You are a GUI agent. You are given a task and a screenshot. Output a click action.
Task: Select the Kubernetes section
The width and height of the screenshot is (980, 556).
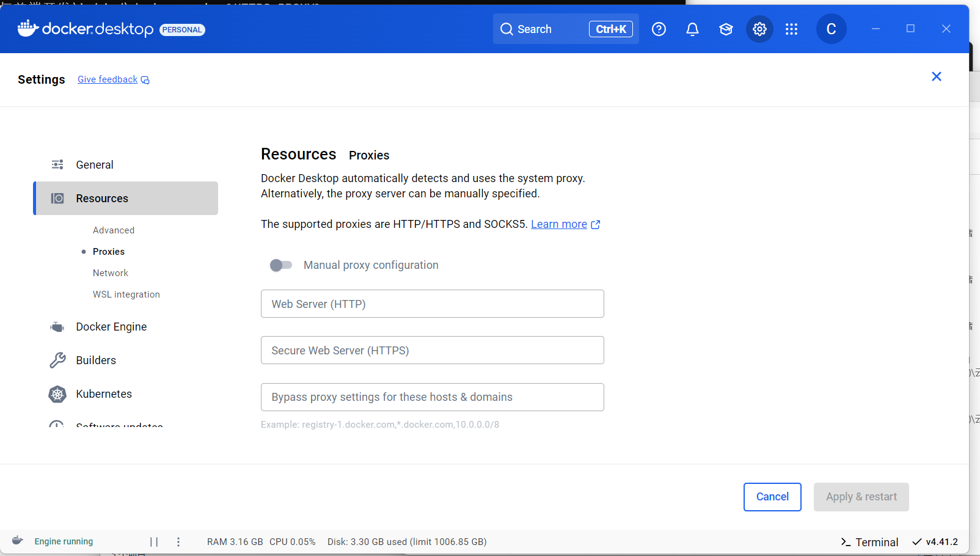click(x=126, y=394)
